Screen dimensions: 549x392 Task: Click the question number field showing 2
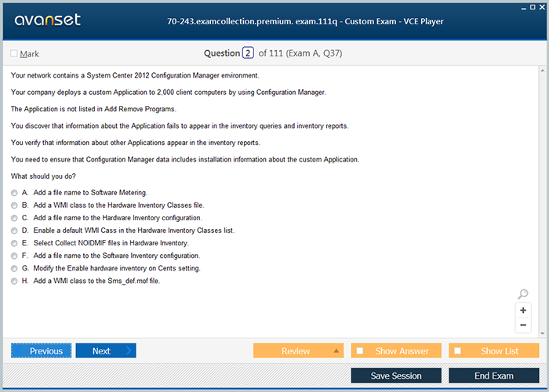tap(248, 53)
